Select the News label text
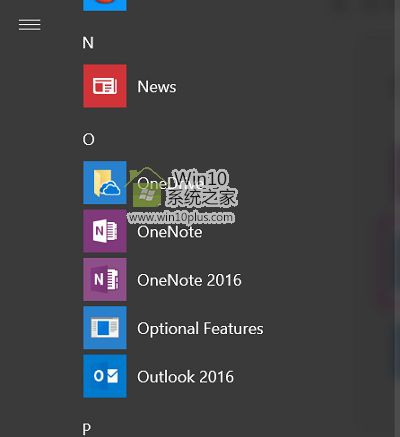This screenshot has width=400, height=437. tap(157, 87)
